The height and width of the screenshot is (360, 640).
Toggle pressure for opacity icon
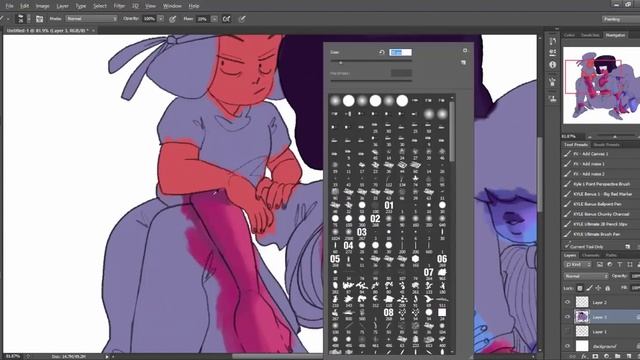coord(173,19)
